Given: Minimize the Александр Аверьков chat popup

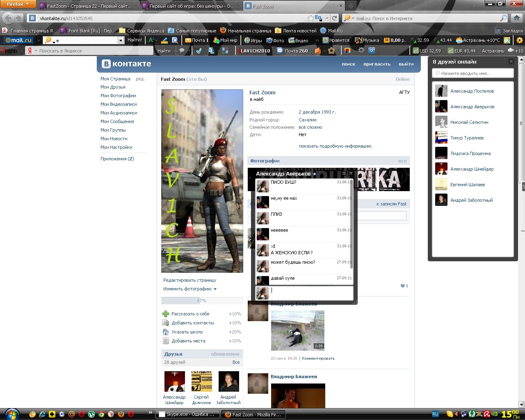Looking at the screenshot, I should coord(344,173).
